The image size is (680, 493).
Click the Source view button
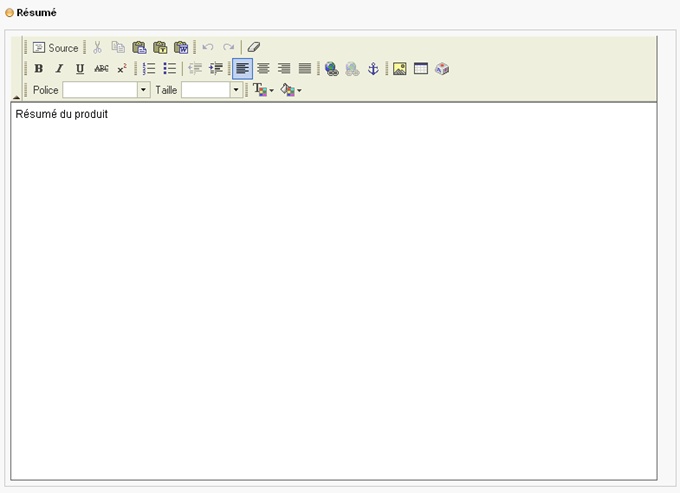(x=55, y=48)
